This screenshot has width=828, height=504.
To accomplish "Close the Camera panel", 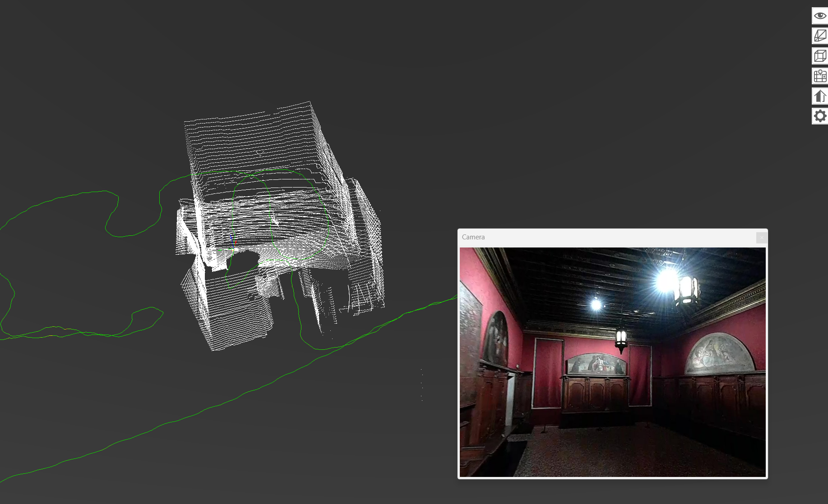I will (761, 237).
